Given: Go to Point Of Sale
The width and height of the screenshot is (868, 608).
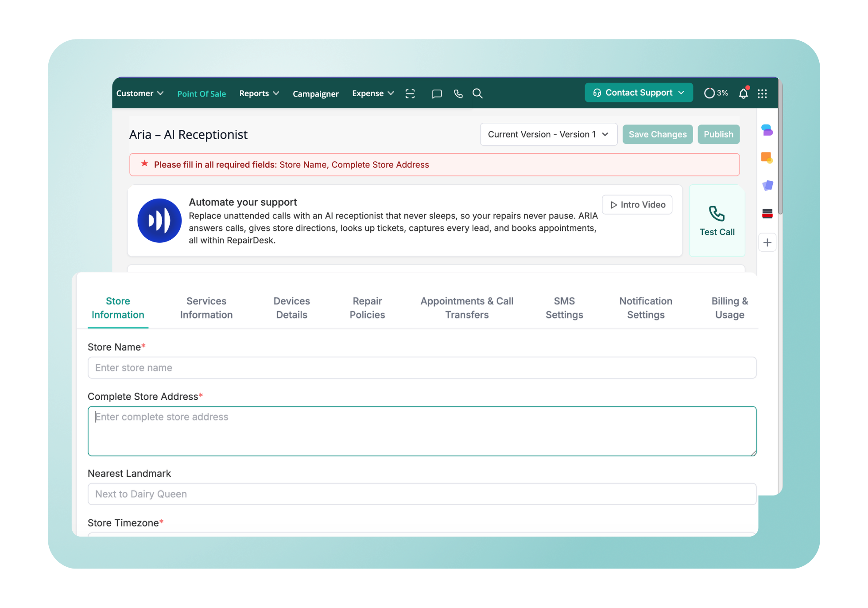Looking at the screenshot, I should [201, 94].
